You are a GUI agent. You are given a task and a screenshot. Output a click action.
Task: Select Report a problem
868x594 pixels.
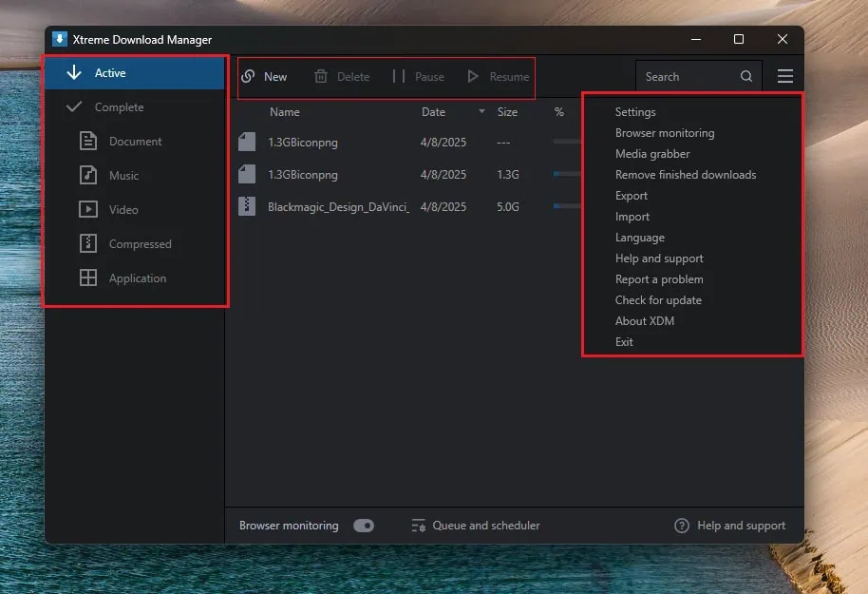pyautogui.click(x=659, y=279)
